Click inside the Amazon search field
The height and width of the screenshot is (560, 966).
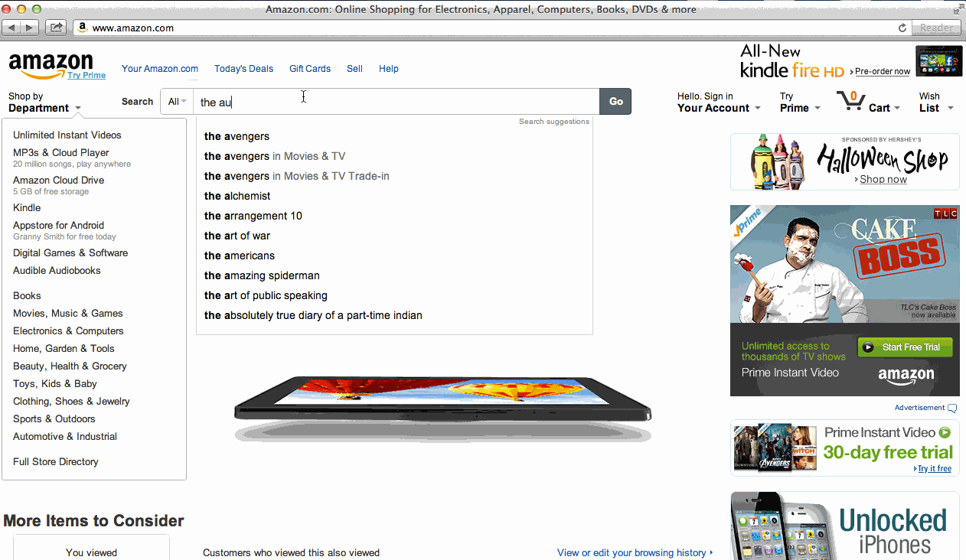pos(397,102)
